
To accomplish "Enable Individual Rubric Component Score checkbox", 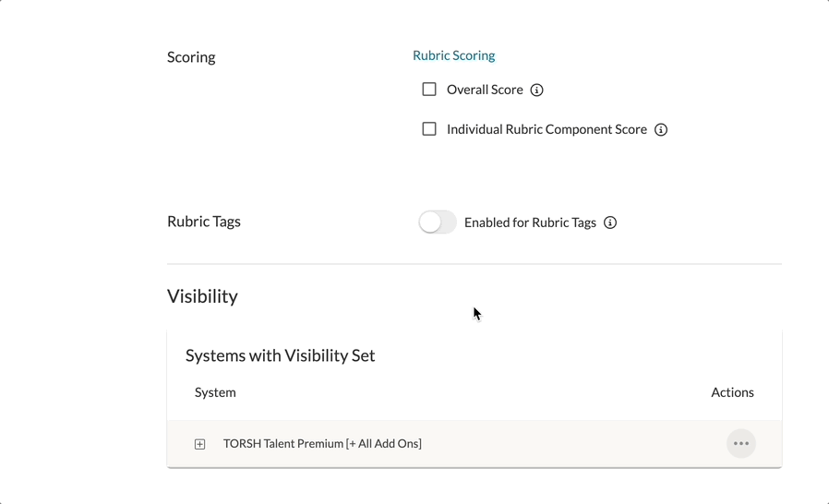I will [x=429, y=129].
